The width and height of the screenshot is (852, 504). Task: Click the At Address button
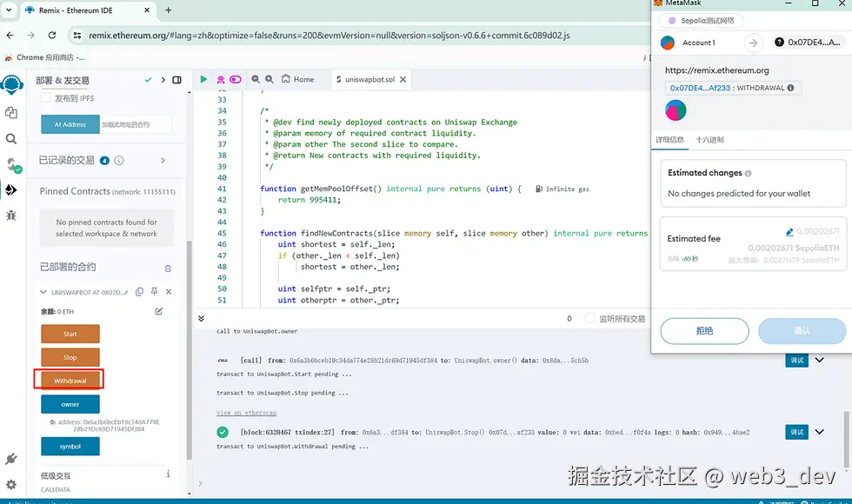(x=70, y=124)
